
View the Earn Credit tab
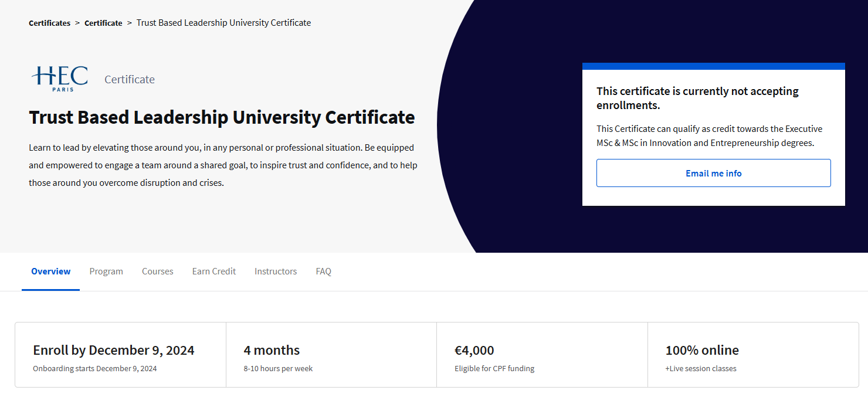click(214, 271)
